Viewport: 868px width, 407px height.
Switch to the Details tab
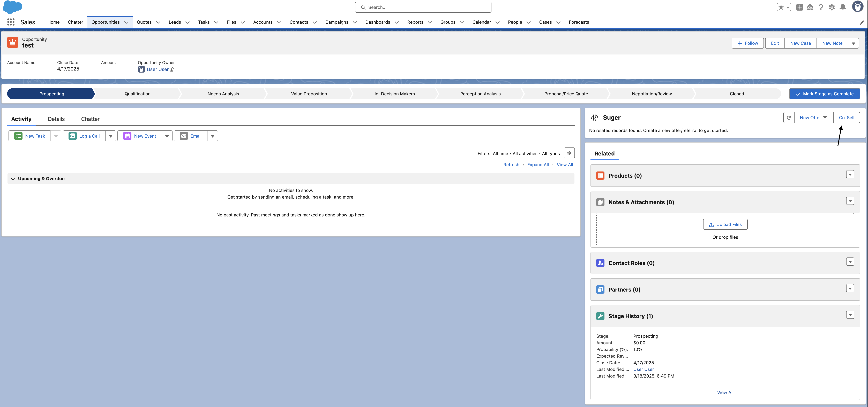[x=56, y=119]
